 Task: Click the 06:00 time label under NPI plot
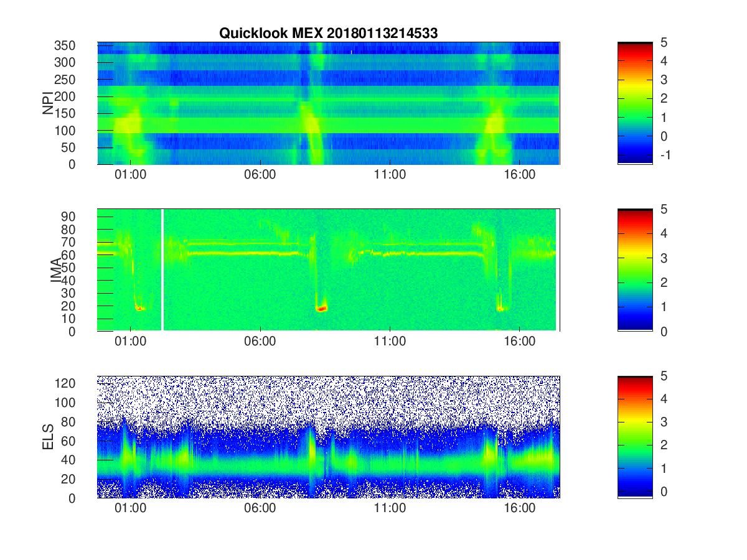[x=260, y=175]
